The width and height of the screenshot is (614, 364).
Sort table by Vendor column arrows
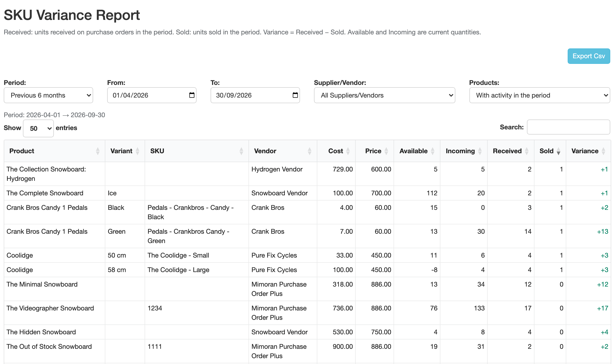click(309, 151)
